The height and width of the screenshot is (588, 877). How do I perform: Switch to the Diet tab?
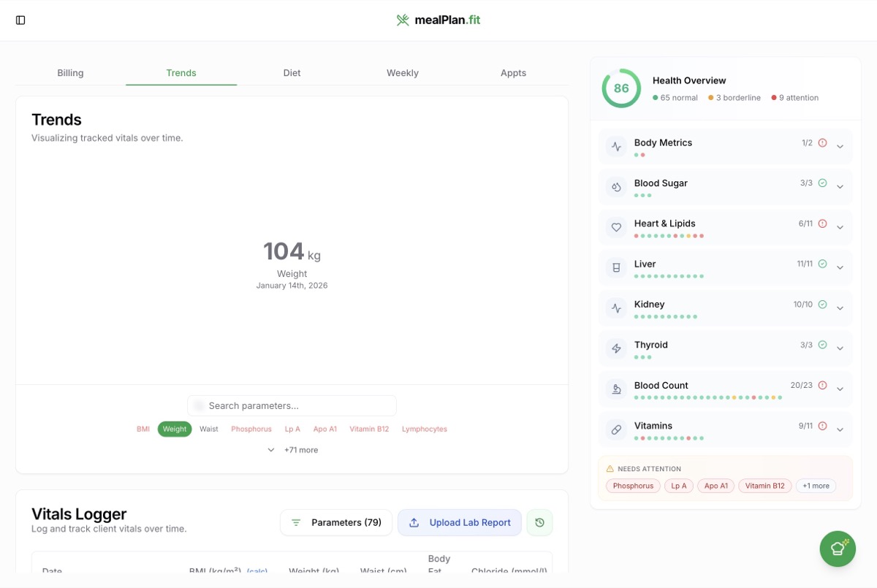coord(292,73)
